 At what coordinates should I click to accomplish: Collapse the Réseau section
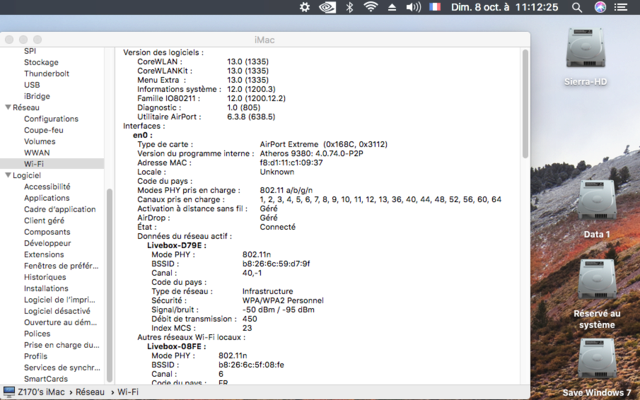point(8,107)
